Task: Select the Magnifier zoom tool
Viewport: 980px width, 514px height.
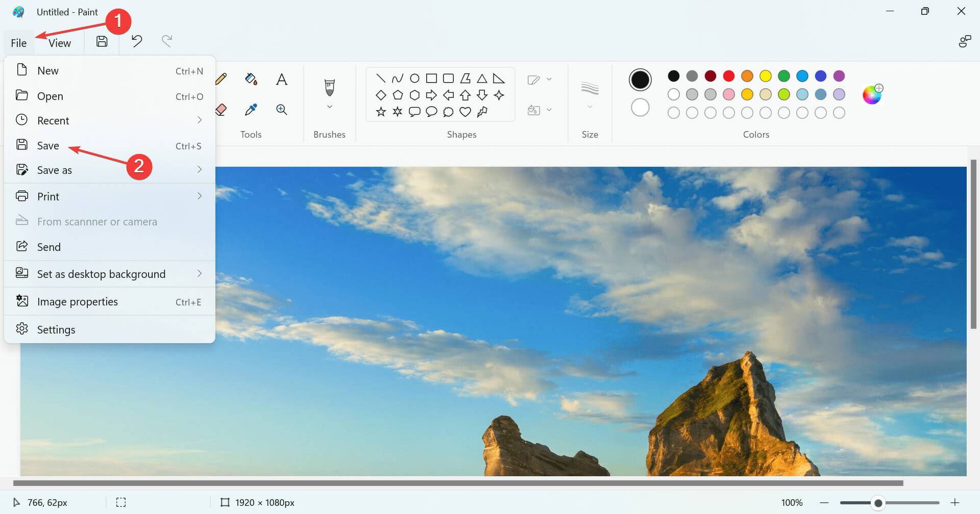Action: (x=281, y=110)
